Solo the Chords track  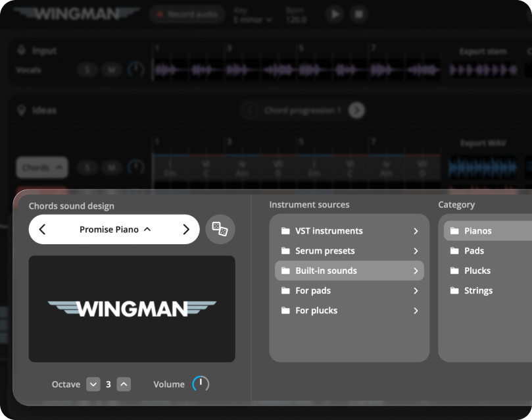coord(87,167)
